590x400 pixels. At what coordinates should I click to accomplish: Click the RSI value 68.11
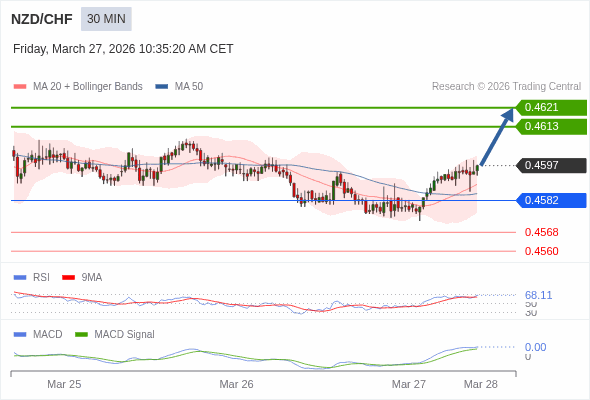[x=538, y=295]
